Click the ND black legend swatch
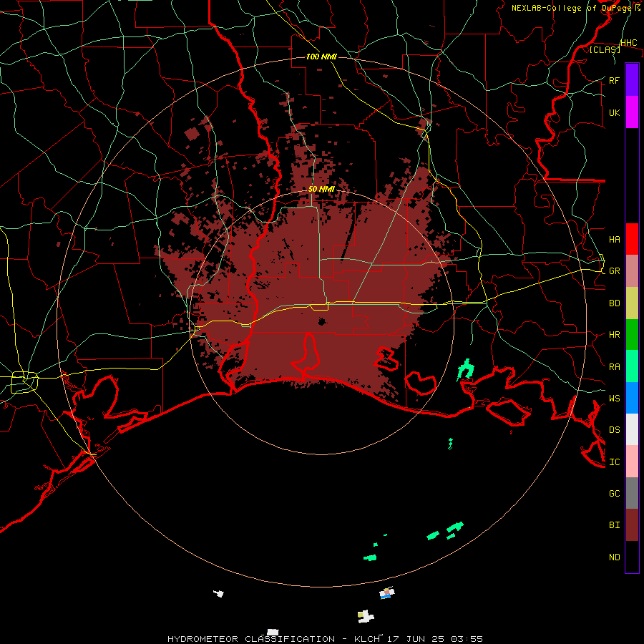 (632, 557)
